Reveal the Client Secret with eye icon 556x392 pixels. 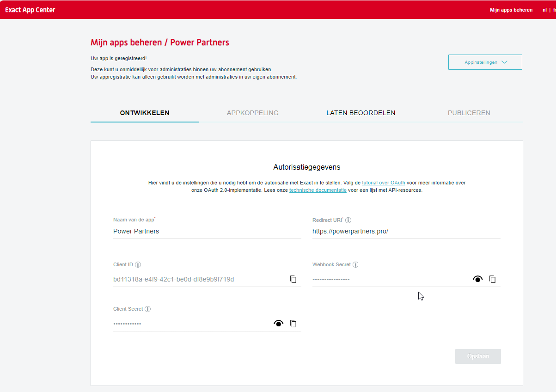(278, 324)
